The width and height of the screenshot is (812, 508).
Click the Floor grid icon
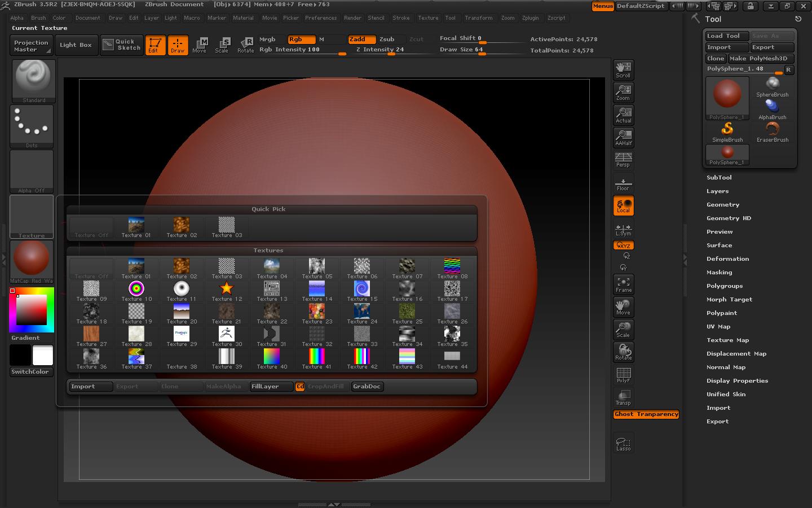[x=623, y=182]
